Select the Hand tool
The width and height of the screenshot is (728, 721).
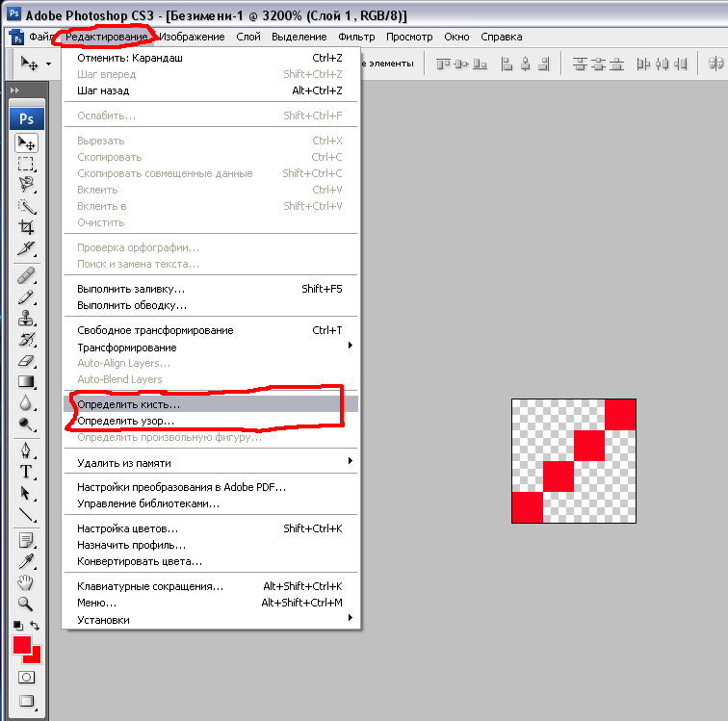pos(26,582)
